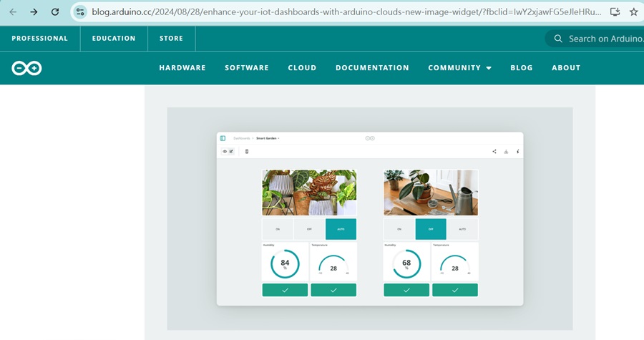Click the dashboard download icon
644x340 pixels.
[x=506, y=151]
